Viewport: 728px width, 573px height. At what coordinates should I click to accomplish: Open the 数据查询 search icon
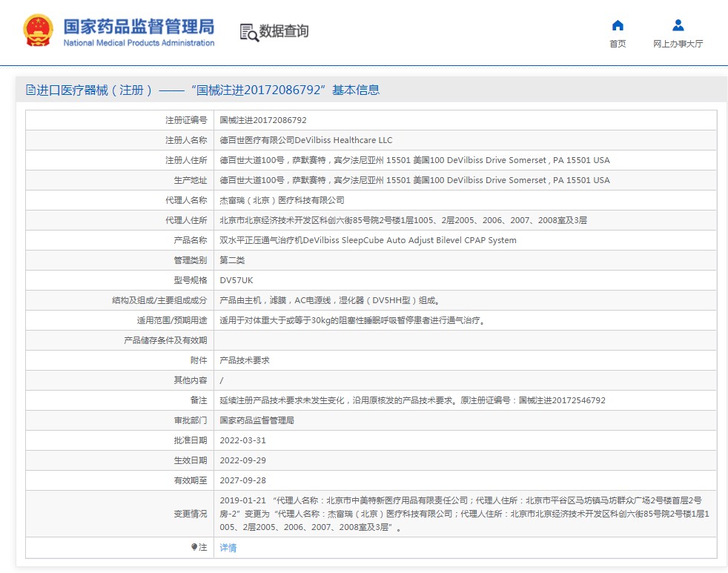[x=249, y=33]
